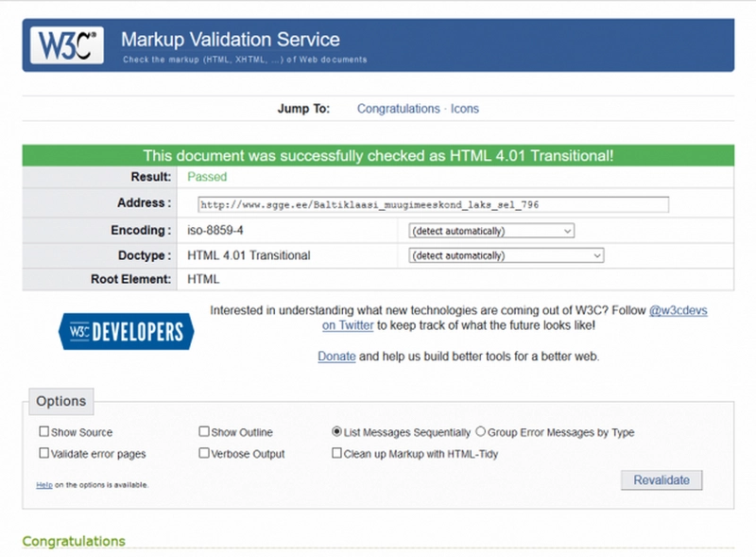Enable Verbose Output checkbox
Screen dimensions: 756x557
pyautogui.click(x=204, y=454)
